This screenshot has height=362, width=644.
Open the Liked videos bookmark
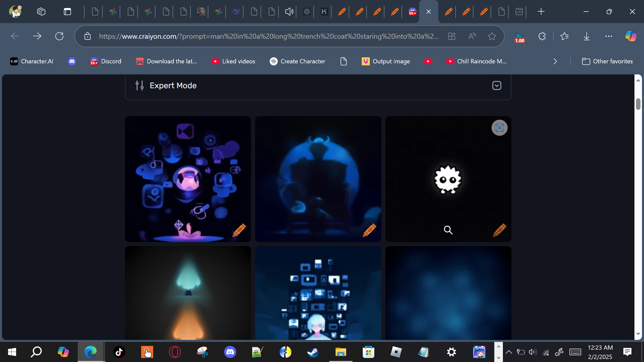(x=233, y=61)
